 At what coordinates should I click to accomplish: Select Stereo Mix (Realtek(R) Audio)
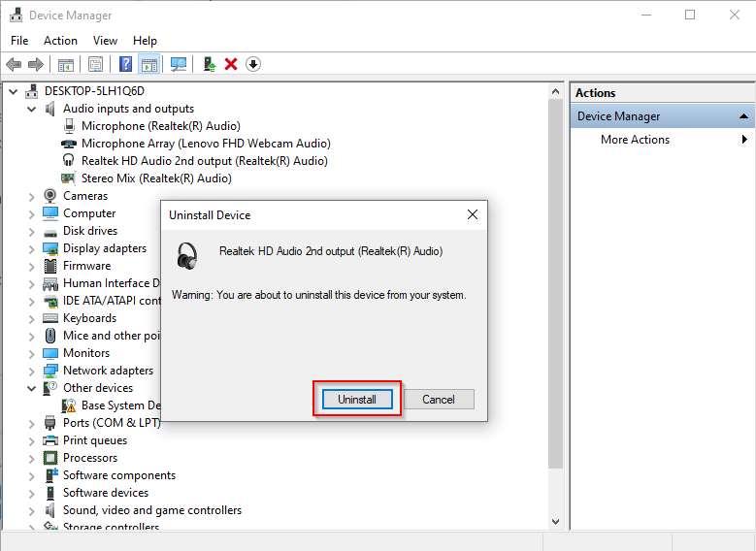pos(156,178)
